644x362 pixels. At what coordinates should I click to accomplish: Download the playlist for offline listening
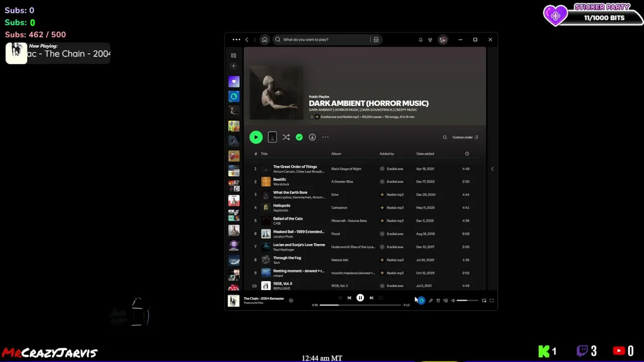[312, 137]
